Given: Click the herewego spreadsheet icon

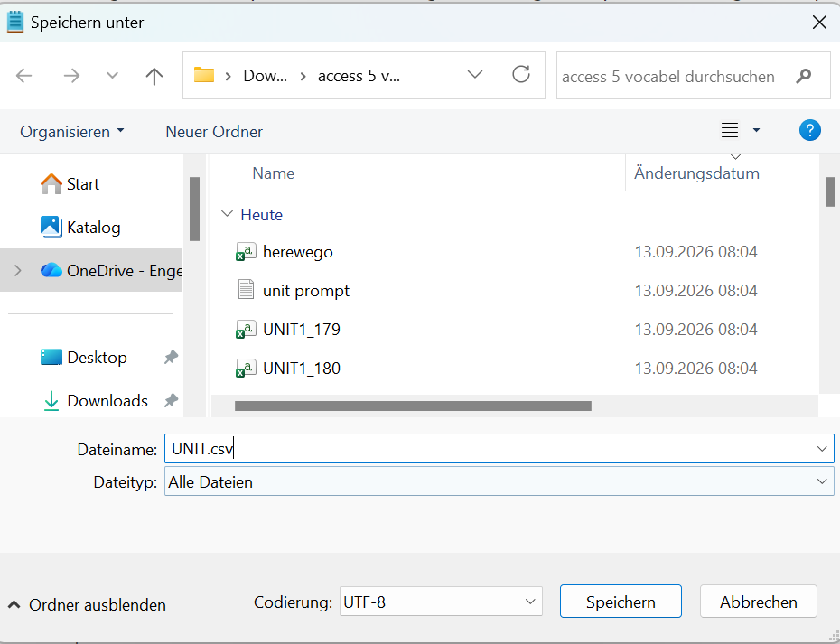Looking at the screenshot, I should tap(246, 251).
